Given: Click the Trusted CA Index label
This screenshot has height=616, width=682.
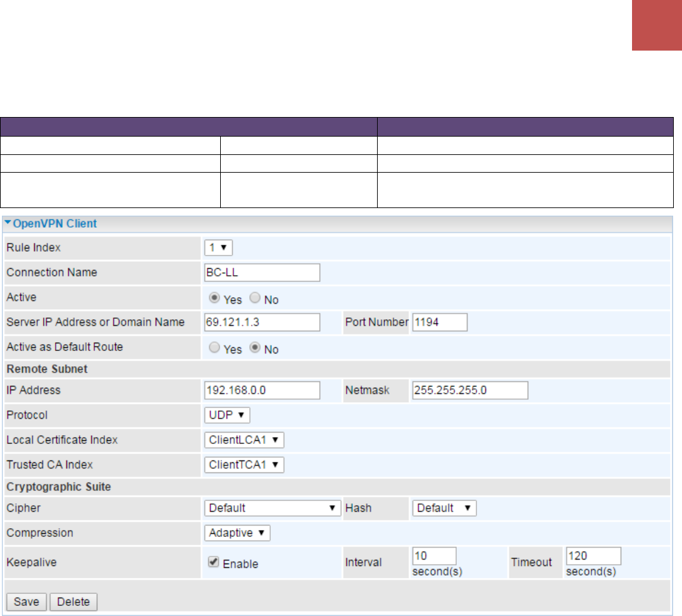Looking at the screenshot, I should 49,465.
